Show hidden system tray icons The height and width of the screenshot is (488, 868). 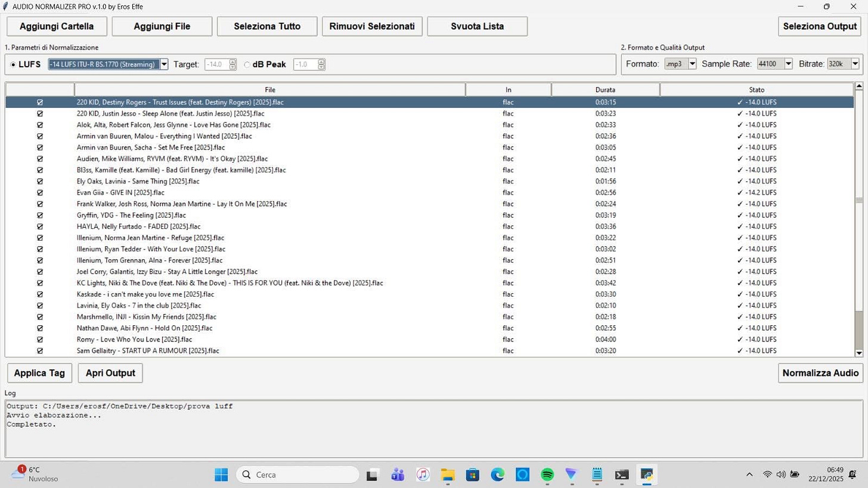[749, 475]
